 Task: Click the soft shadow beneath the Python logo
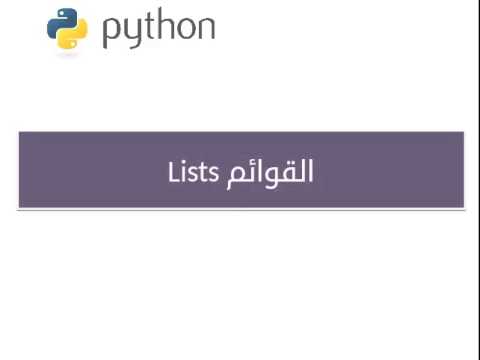coord(68,54)
